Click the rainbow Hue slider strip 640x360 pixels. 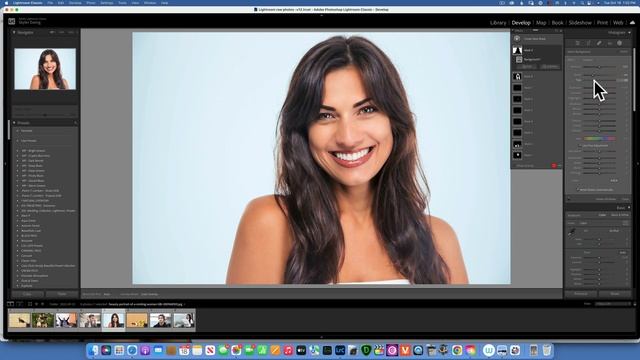pyautogui.click(x=600, y=139)
